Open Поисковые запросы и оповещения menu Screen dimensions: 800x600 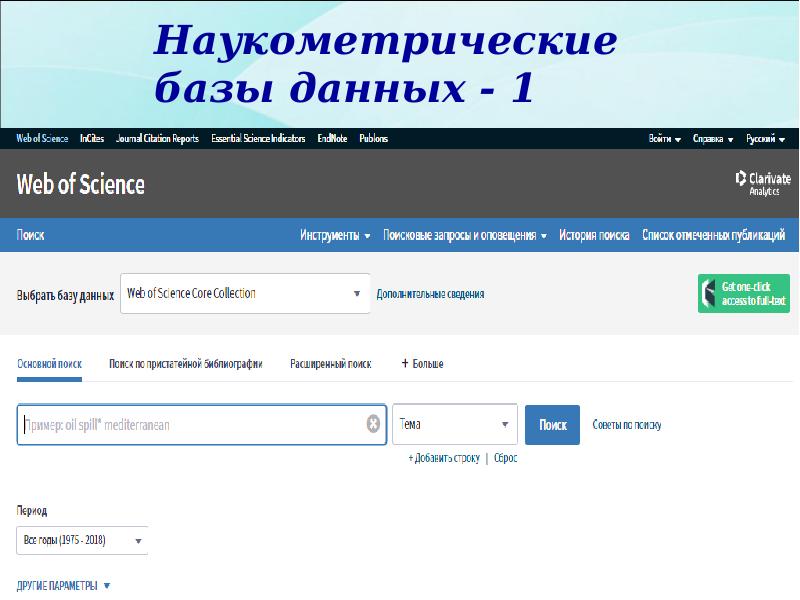click(x=465, y=235)
